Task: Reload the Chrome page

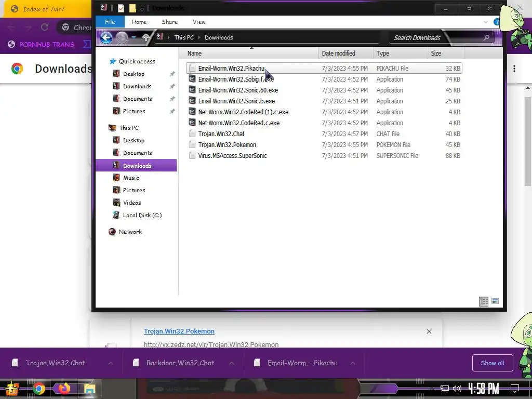Action: tap(45, 28)
